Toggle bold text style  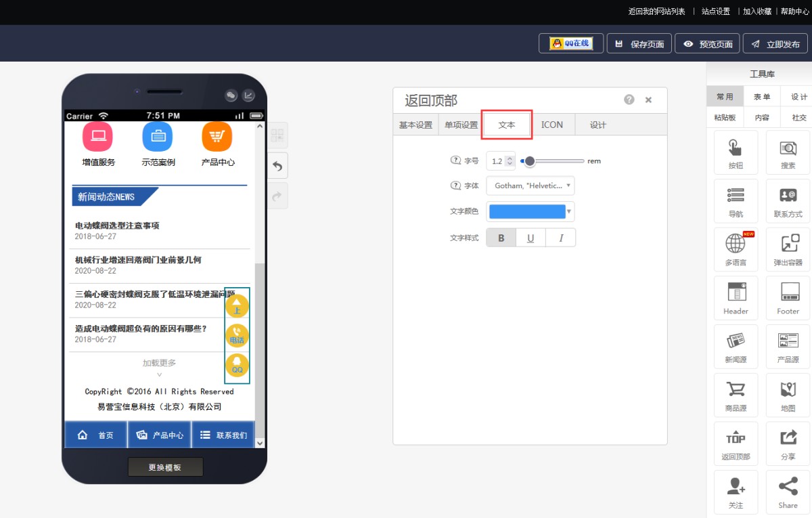501,238
